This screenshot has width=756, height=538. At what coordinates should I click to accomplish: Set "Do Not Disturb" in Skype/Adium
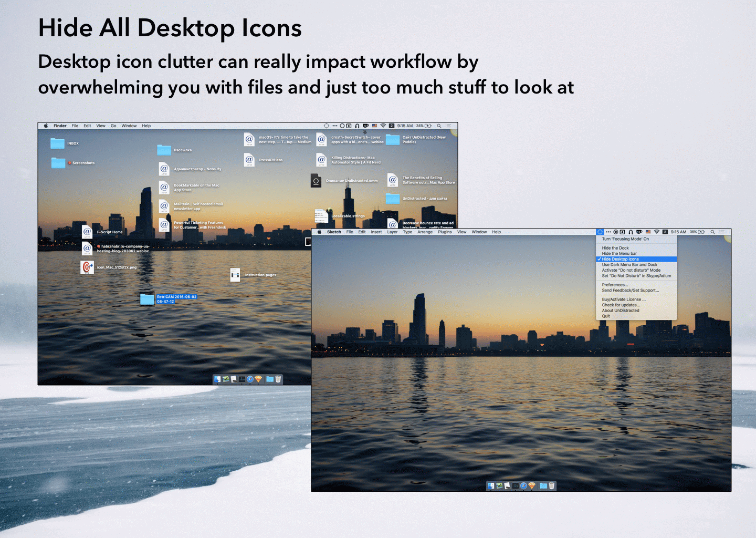pyautogui.click(x=636, y=276)
